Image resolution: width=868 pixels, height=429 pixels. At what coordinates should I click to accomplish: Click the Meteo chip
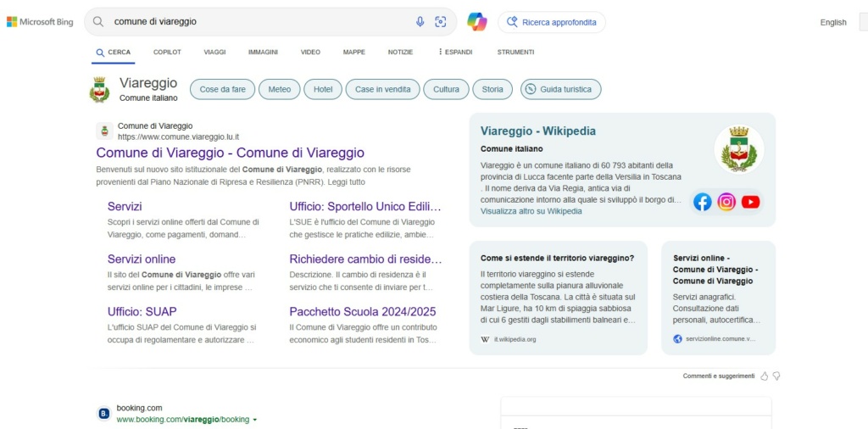coord(280,89)
